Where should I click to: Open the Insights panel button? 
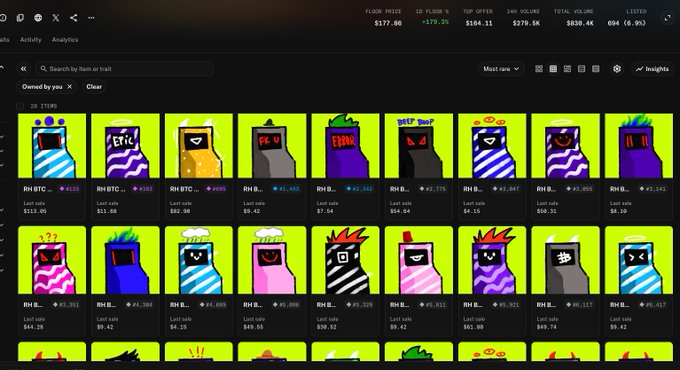click(x=652, y=69)
